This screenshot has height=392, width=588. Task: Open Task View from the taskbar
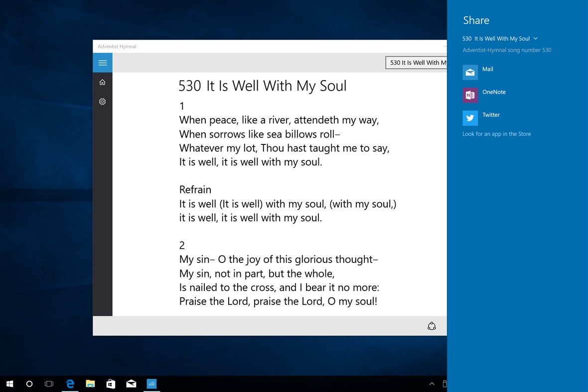(49, 384)
